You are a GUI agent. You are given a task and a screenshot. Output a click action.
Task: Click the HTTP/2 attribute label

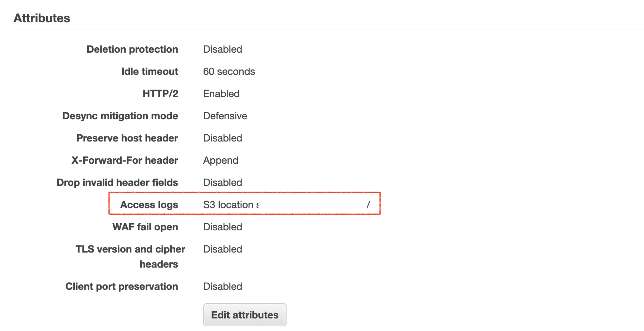coord(160,93)
